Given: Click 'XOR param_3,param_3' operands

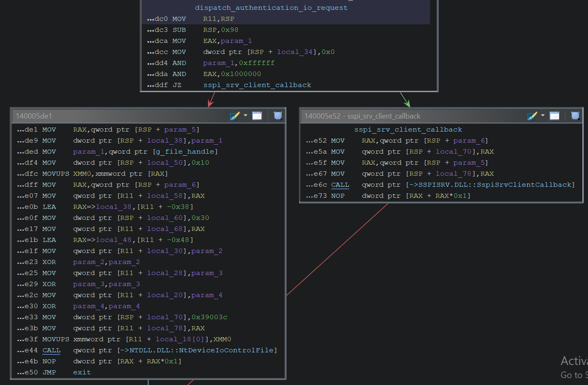Looking at the screenshot, I should tap(106, 284).
